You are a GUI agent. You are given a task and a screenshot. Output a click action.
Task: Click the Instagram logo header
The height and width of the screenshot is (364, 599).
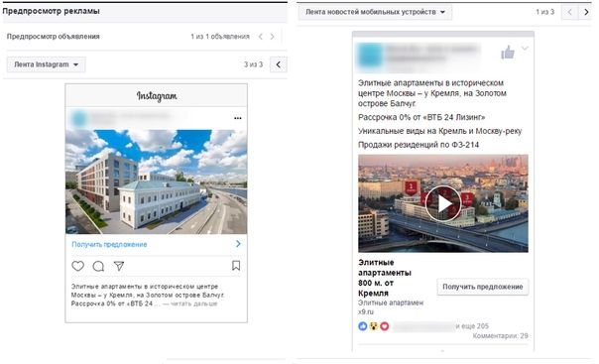157,96
